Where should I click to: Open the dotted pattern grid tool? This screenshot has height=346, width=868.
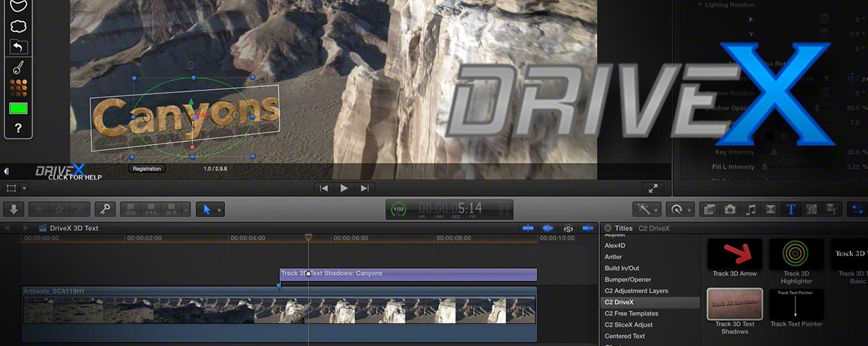19,89
